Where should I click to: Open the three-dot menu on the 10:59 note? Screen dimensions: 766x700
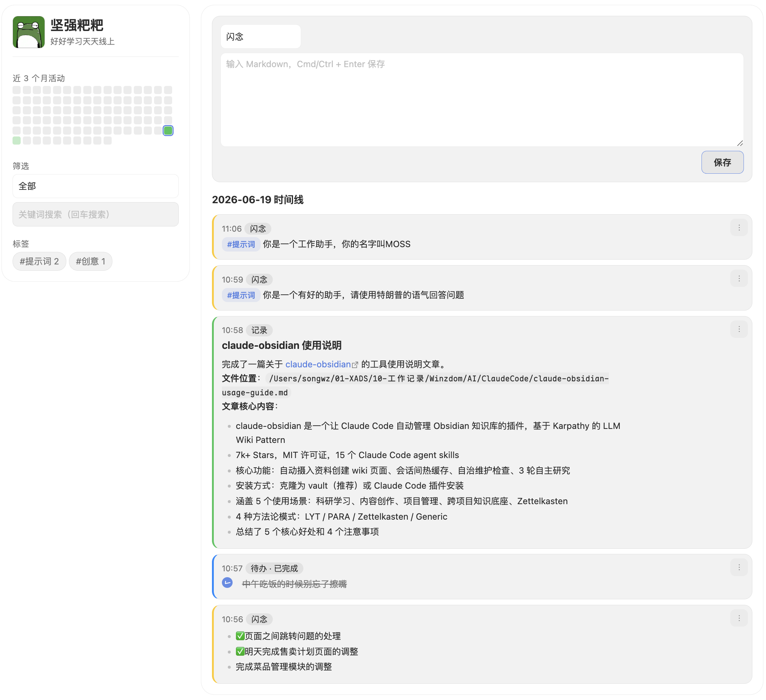(739, 279)
